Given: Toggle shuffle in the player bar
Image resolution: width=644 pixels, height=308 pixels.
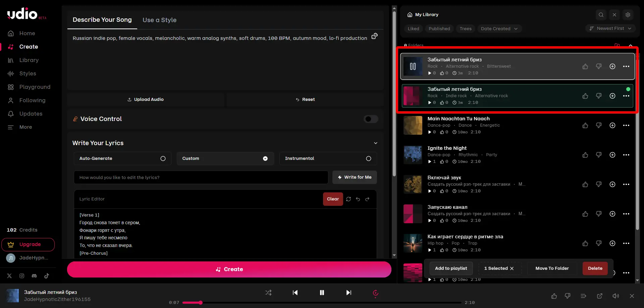Looking at the screenshot, I should [x=268, y=293].
